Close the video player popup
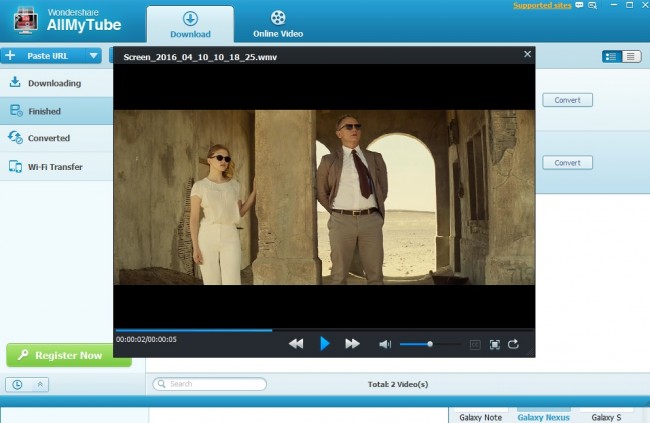The width and height of the screenshot is (650, 423). 527,54
